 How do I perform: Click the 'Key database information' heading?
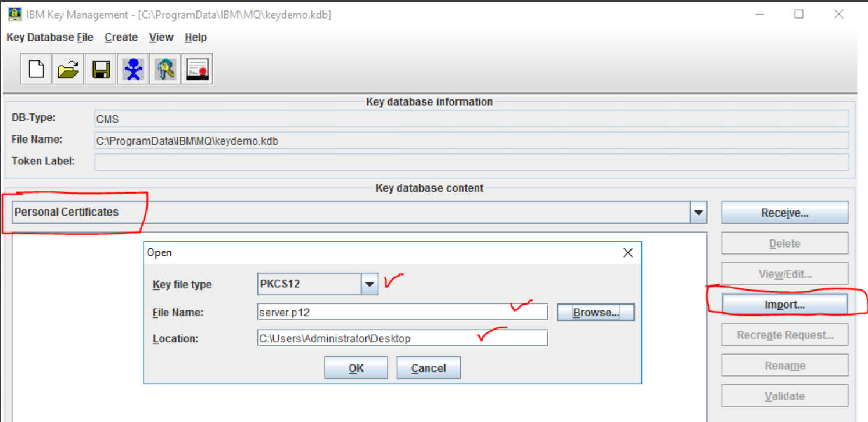click(429, 102)
